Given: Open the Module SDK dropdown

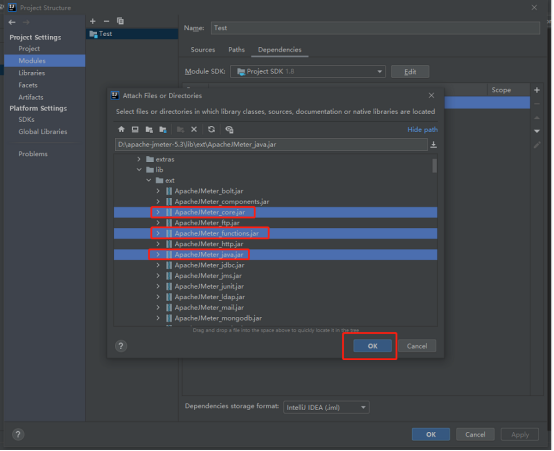Looking at the screenshot, I should 307,71.
